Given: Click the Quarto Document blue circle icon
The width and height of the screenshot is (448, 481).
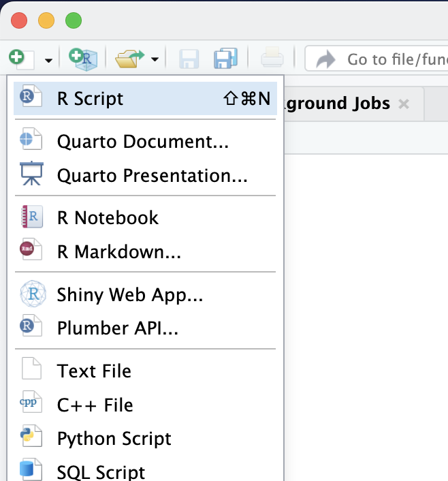Looking at the screenshot, I should 31,139.
